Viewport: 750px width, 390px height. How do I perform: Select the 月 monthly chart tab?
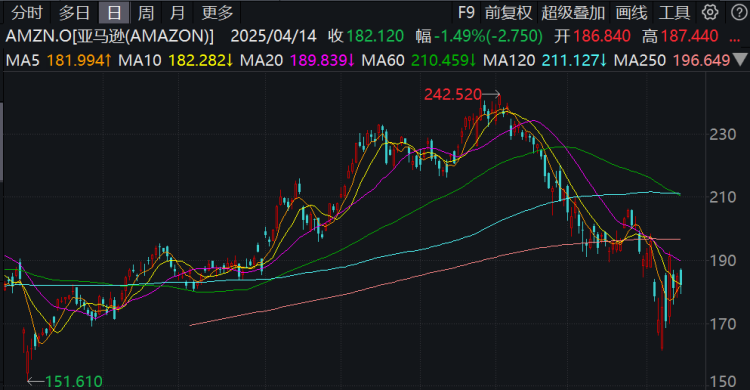(x=177, y=13)
